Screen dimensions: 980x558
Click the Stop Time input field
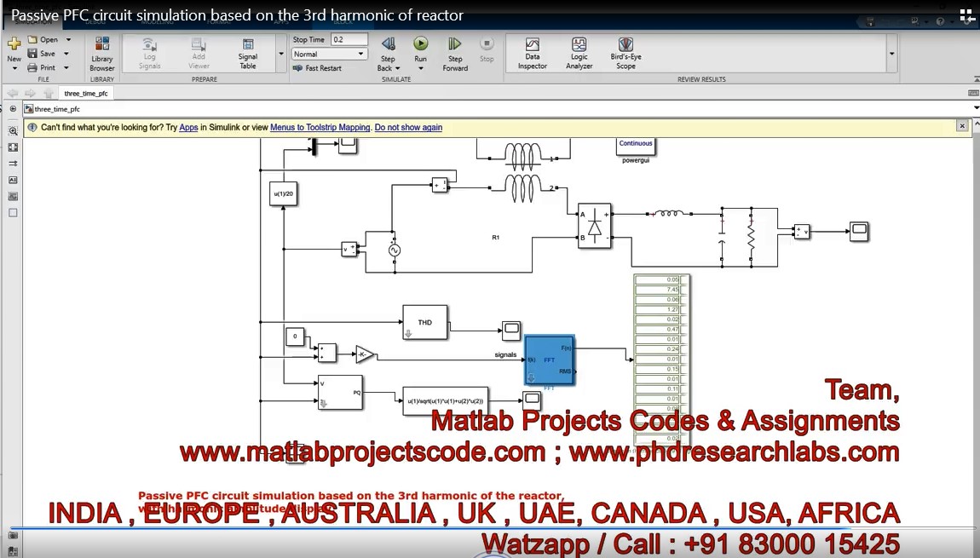(x=349, y=39)
